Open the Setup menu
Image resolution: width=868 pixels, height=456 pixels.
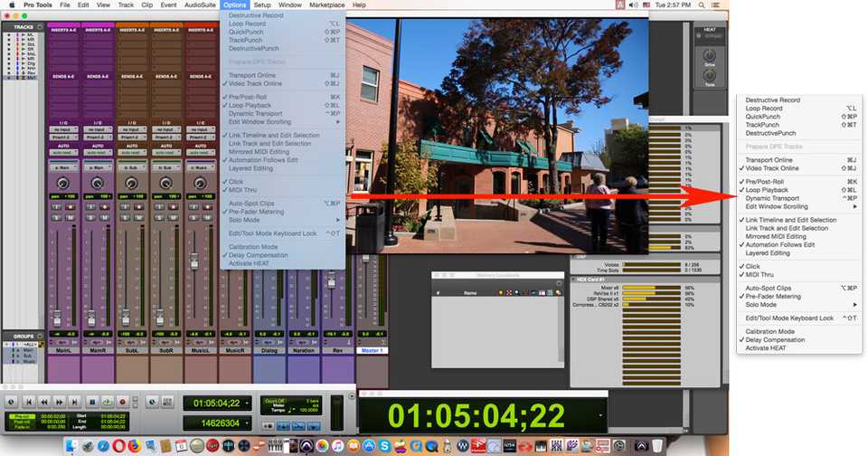pos(262,5)
